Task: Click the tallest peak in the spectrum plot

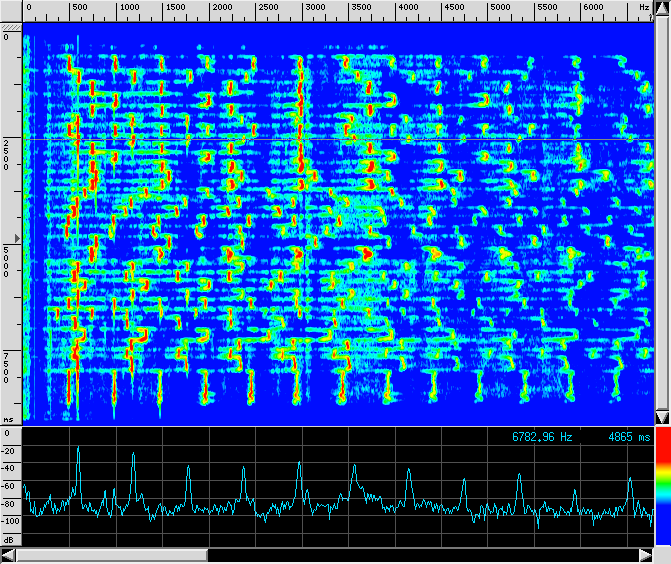Action: tap(78, 450)
